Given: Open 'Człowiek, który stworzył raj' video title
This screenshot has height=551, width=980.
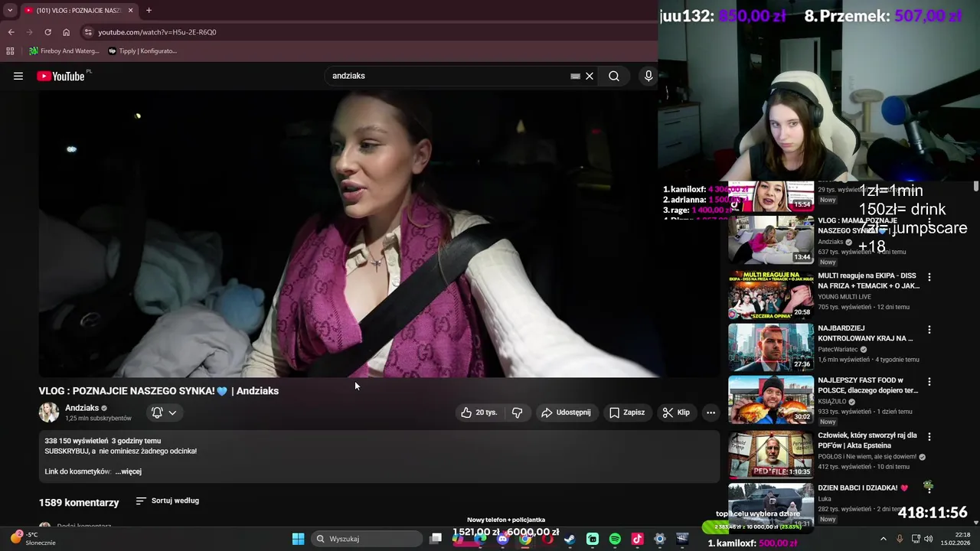Looking at the screenshot, I should [866, 440].
